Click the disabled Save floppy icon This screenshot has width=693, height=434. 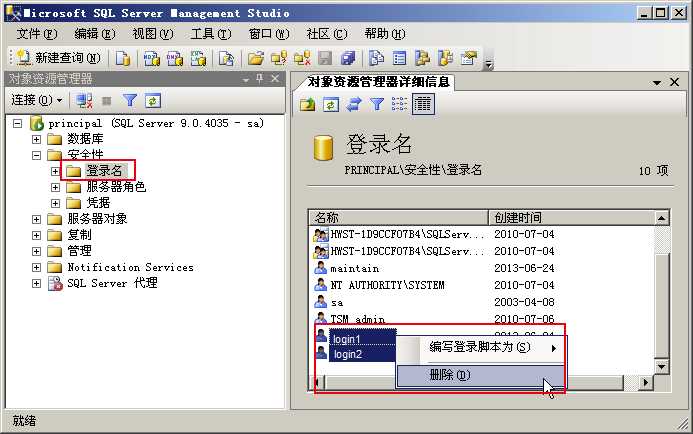point(325,58)
